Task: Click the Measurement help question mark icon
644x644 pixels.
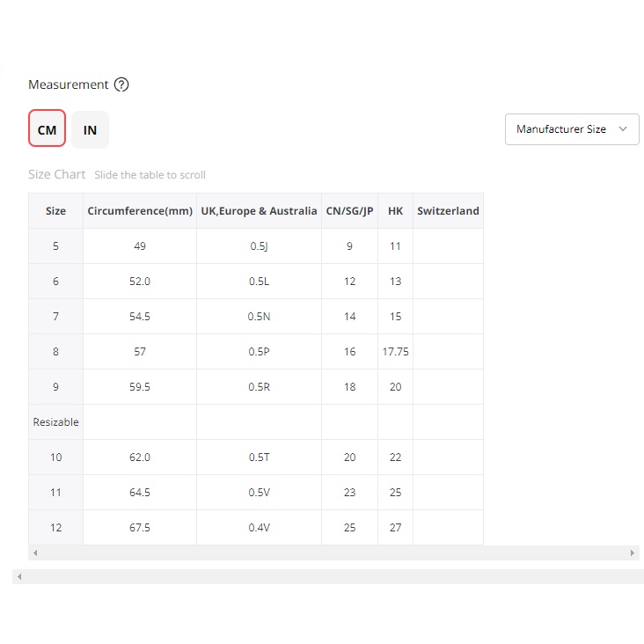Action: (121, 85)
